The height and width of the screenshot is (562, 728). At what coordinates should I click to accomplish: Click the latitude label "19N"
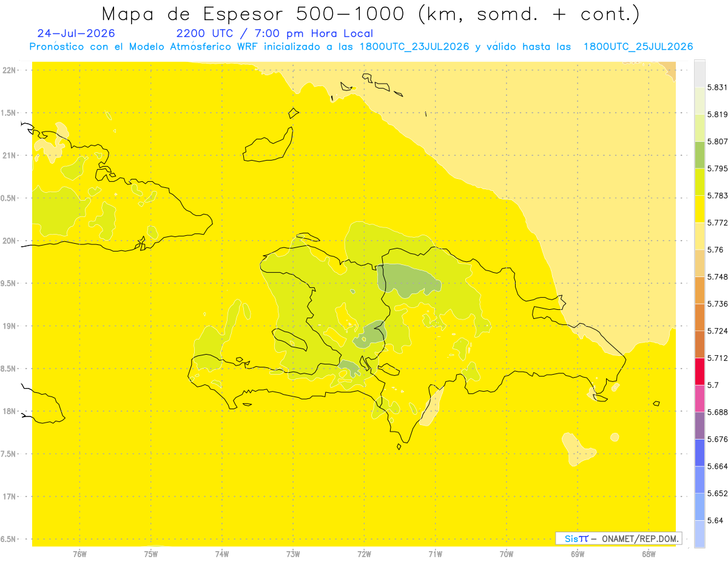9,326
